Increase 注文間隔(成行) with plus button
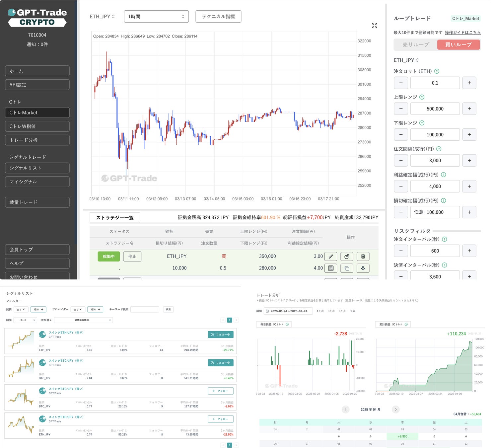The height and width of the screenshot is (448, 491). click(x=469, y=160)
